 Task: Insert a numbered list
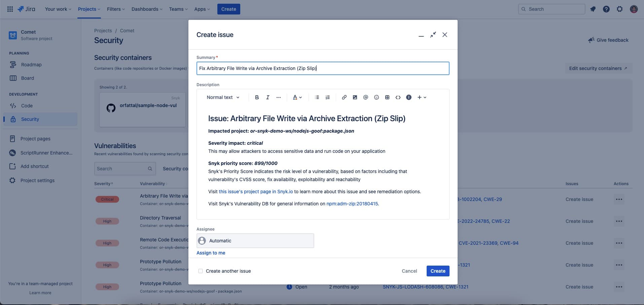click(x=327, y=97)
